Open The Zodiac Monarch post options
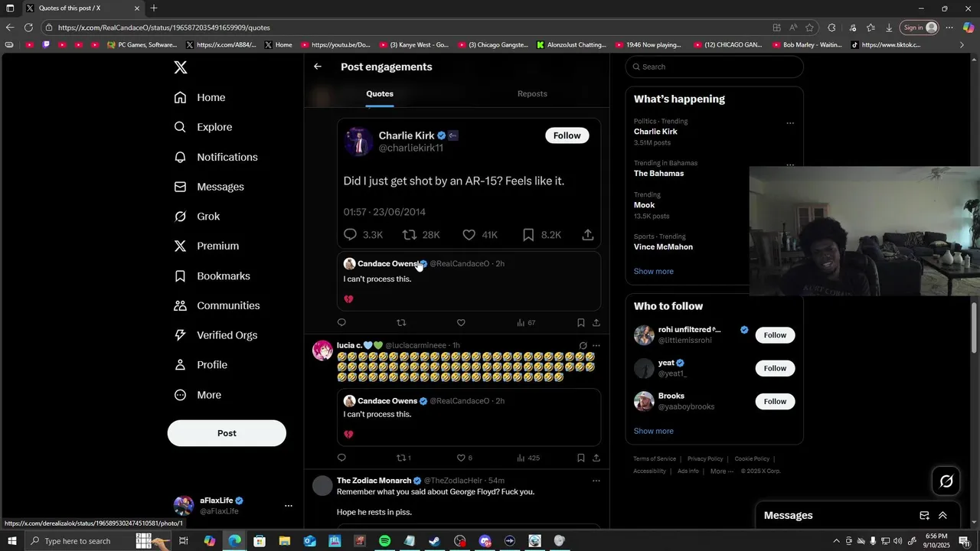The width and height of the screenshot is (980, 551). coord(596,481)
